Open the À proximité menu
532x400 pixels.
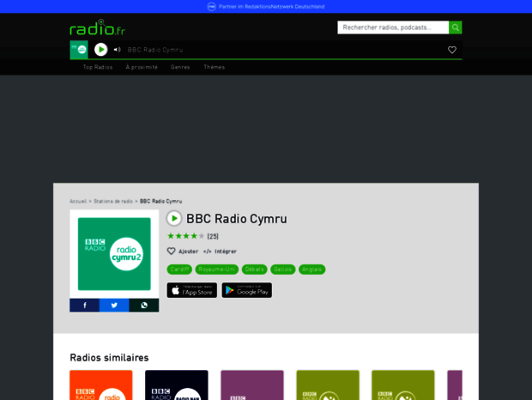[x=142, y=67]
